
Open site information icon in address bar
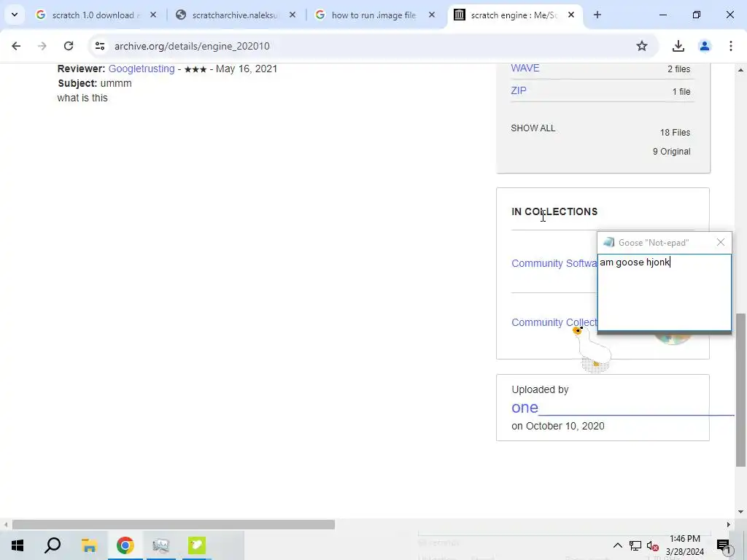point(100,46)
